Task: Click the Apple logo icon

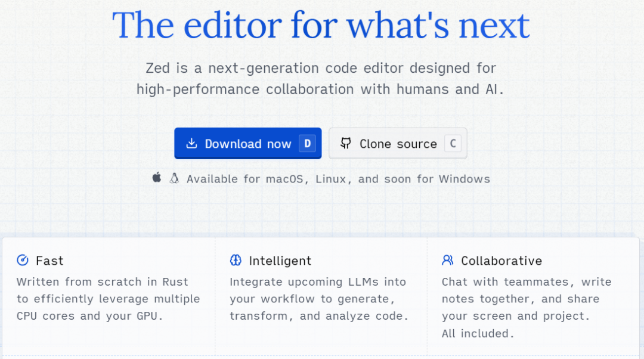Action: (x=157, y=178)
